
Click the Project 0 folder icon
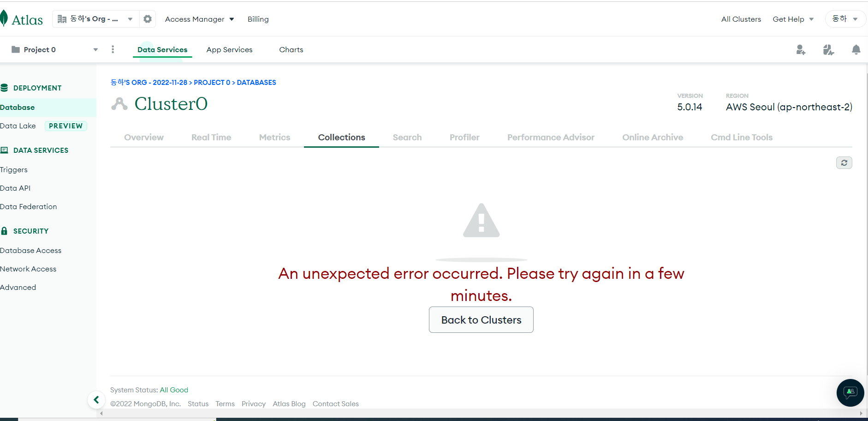16,49
